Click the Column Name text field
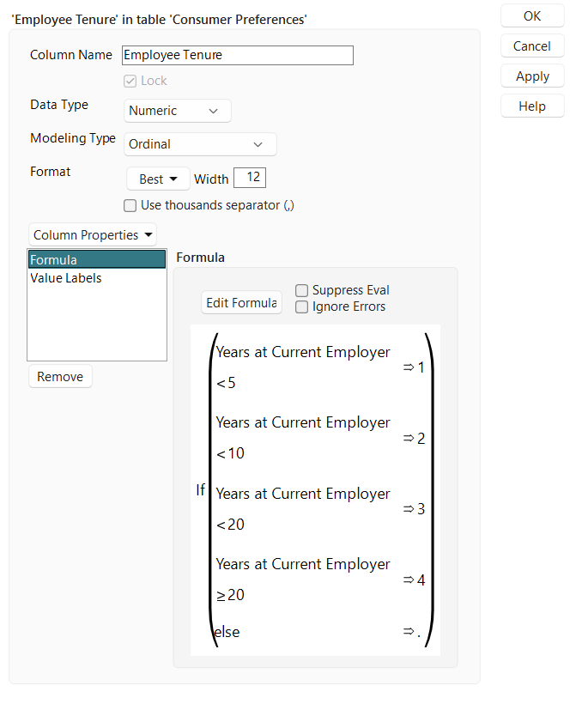The image size is (588, 710). click(238, 55)
